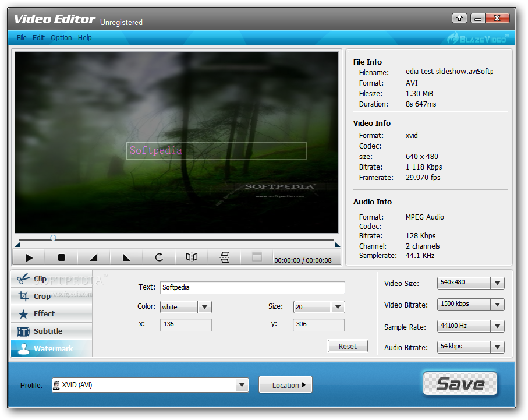Open the Crop tab
The height and width of the screenshot is (420, 528).
pos(52,297)
